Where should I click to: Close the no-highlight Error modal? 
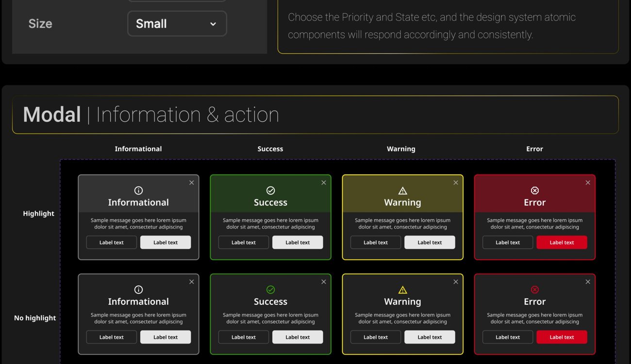point(587,281)
